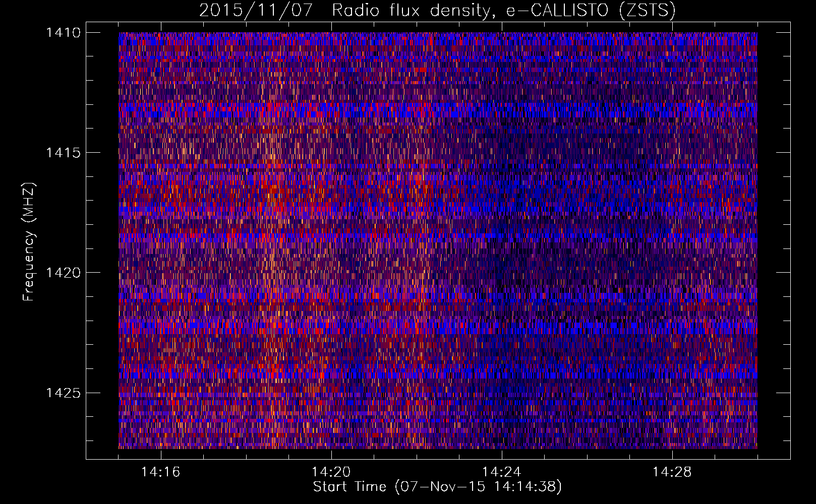Click the 1420 frequency axis label
Screen dimensions: 816x504
click(x=63, y=273)
